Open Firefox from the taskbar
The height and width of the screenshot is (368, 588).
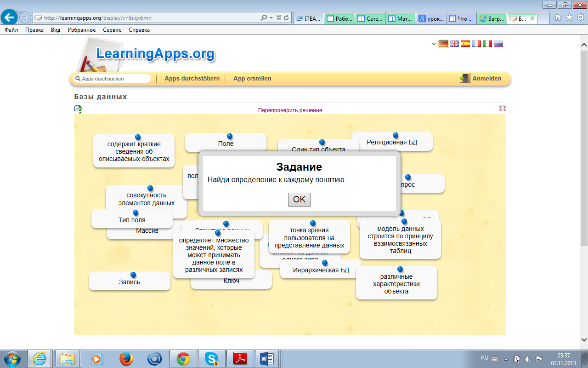click(x=126, y=359)
